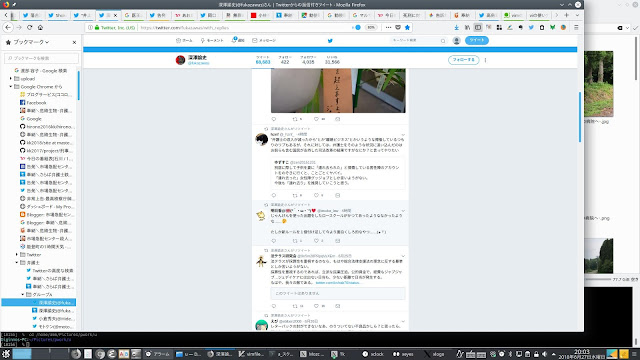Click the Twitter bird logo
Screen dimensions: 640x360
[x=330, y=40]
